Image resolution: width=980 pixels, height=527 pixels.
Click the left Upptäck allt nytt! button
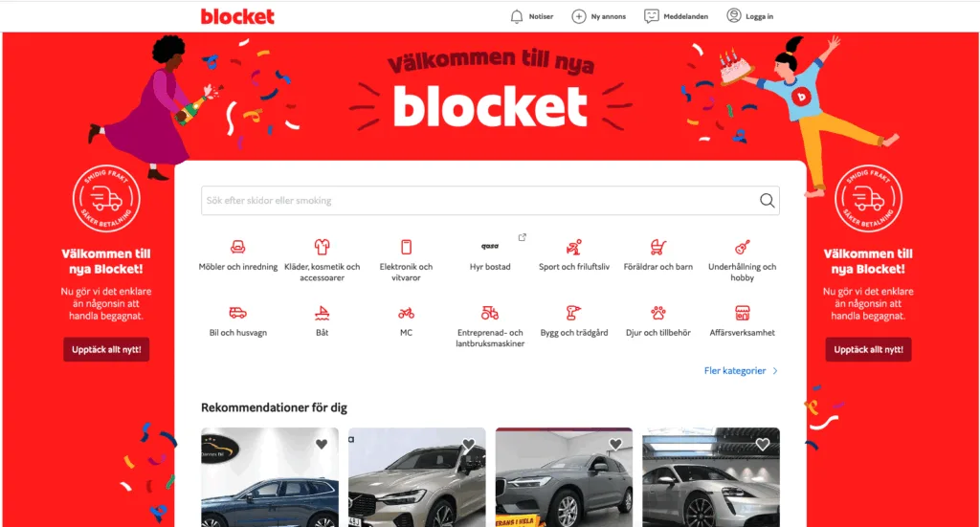(x=106, y=350)
